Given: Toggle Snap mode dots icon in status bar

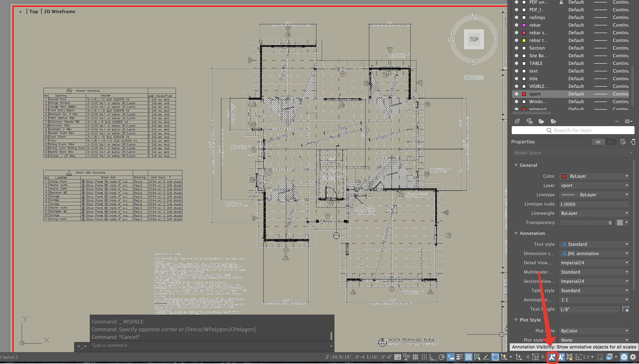Looking at the screenshot, I should tap(424, 357).
